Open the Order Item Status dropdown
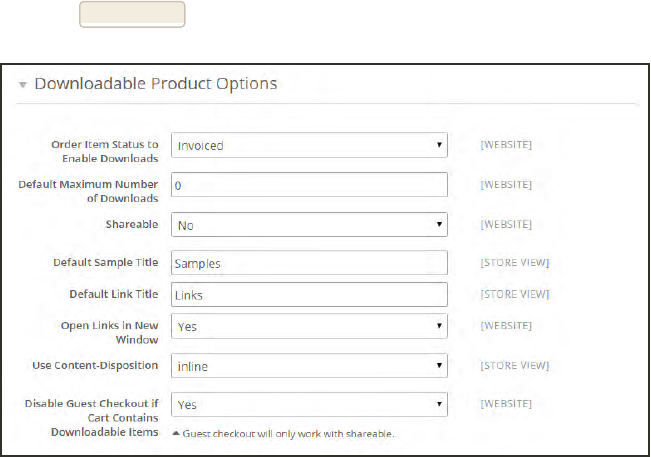The width and height of the screenshot is (651, 457). pyautogui.click(x=308, y=145)
